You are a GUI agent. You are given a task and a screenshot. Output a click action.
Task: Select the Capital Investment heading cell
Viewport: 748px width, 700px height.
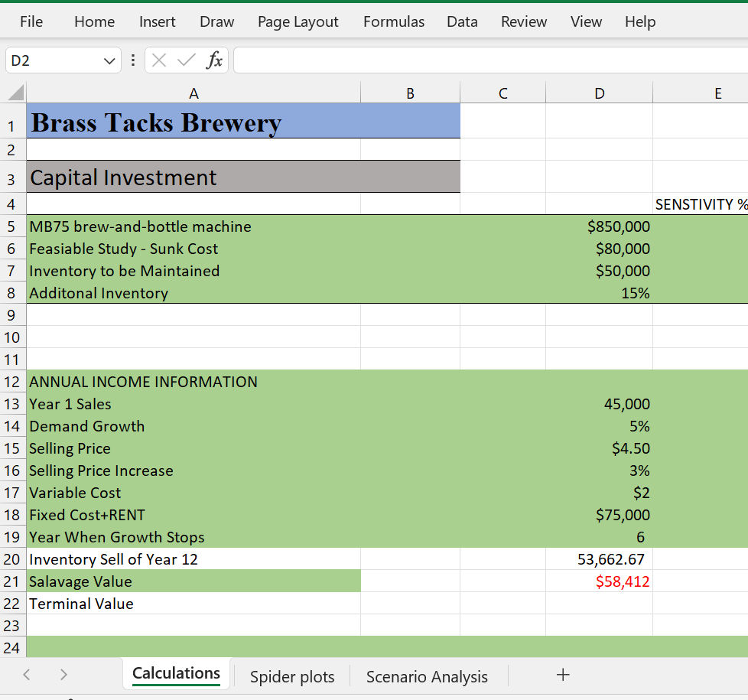point(243,177)
